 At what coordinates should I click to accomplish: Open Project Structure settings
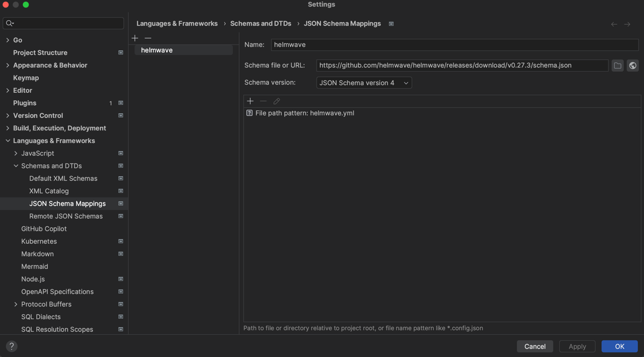pyautogui.click(x=40, y=52)
